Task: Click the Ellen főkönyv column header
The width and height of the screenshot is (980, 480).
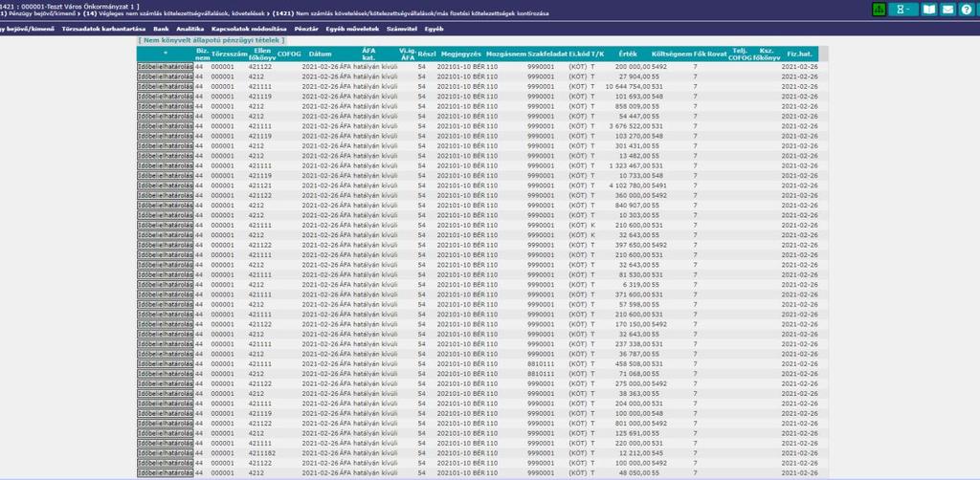Action: click(262, 54)
